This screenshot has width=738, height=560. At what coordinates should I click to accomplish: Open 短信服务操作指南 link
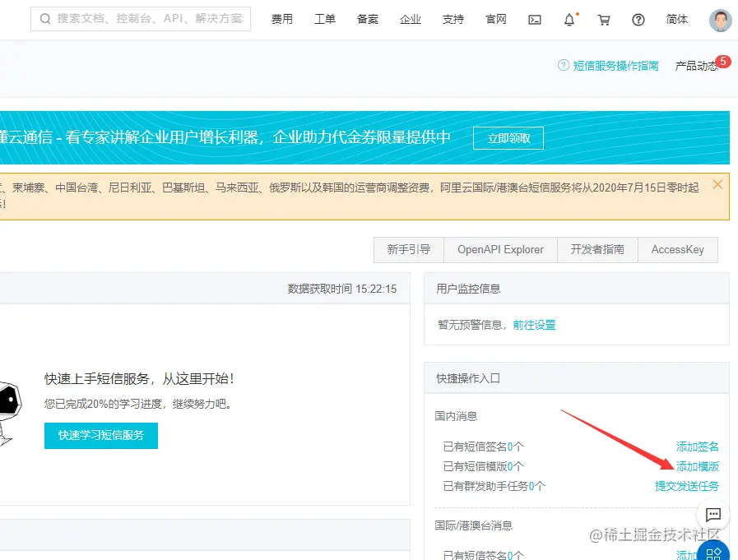point(615,66)
